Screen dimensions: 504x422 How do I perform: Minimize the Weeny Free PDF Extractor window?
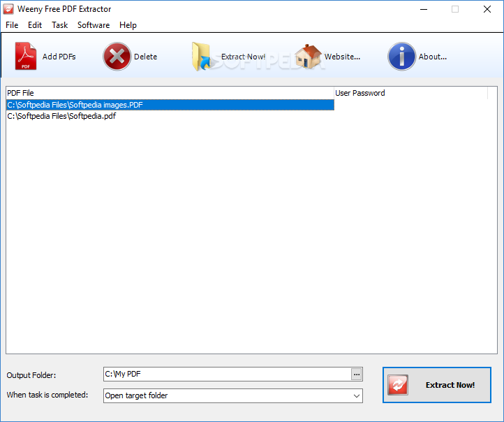[x=424, y=9]
